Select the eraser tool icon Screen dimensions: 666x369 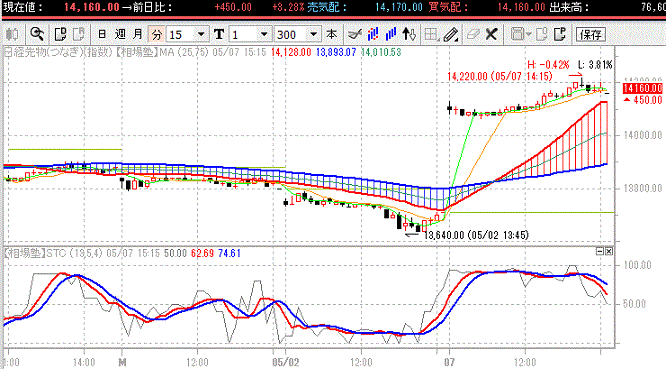point(473,34)
